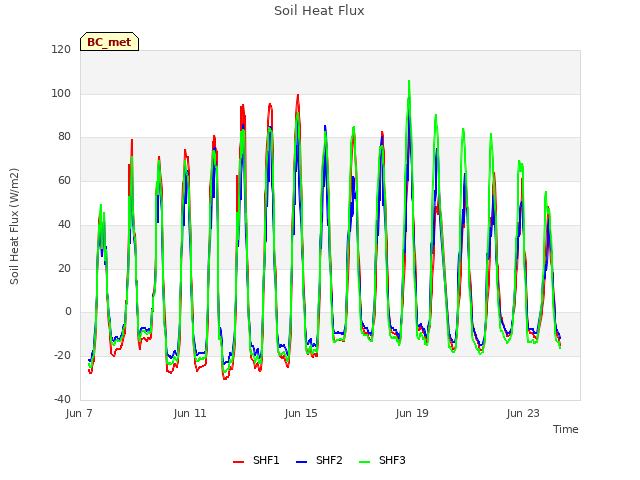Click the highest green SHF3 peak near Jun 19
640x480 pixels.
(409, 81)
